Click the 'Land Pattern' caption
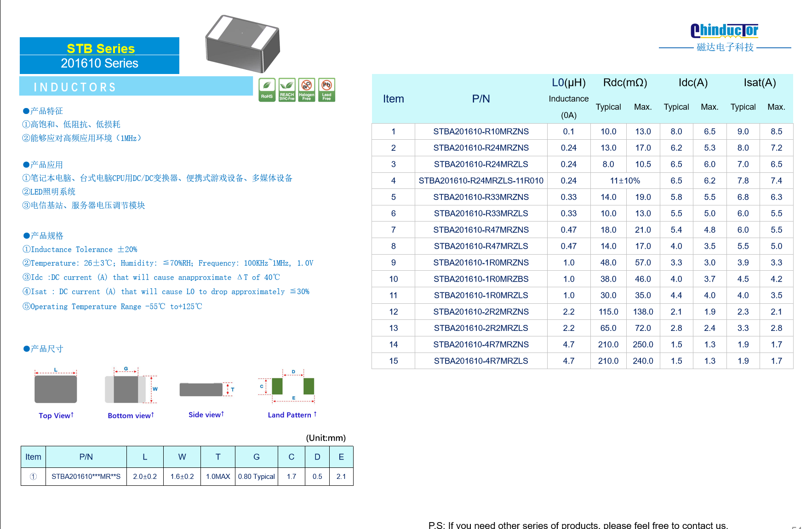This screenshot has width=812, height=529. (292, 415)
